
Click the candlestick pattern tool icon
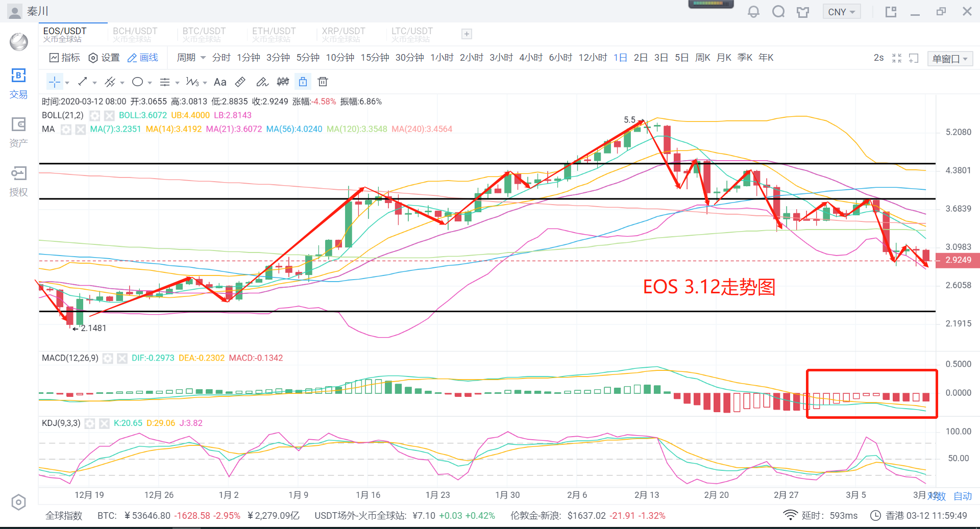point(283,82)
